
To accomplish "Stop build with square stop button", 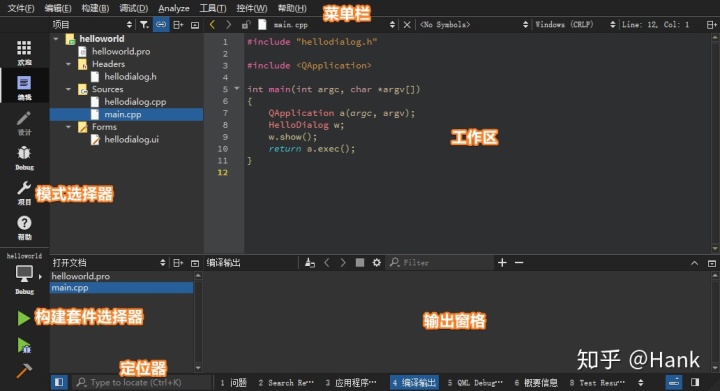I will [360, 263].
